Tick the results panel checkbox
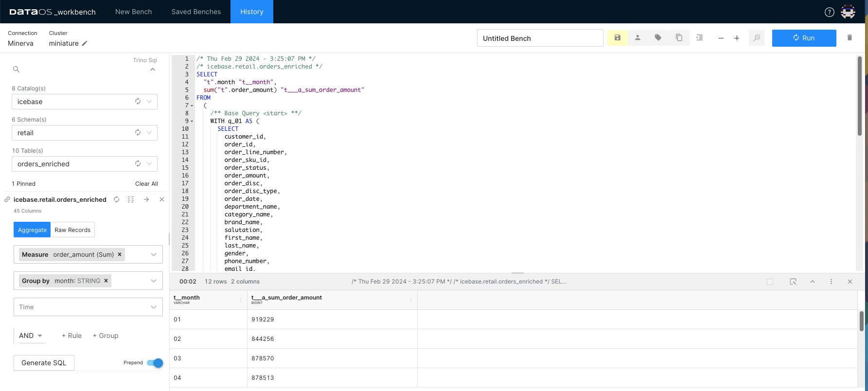The width and height of the screenshot is (868, 391). coord(770,282)
